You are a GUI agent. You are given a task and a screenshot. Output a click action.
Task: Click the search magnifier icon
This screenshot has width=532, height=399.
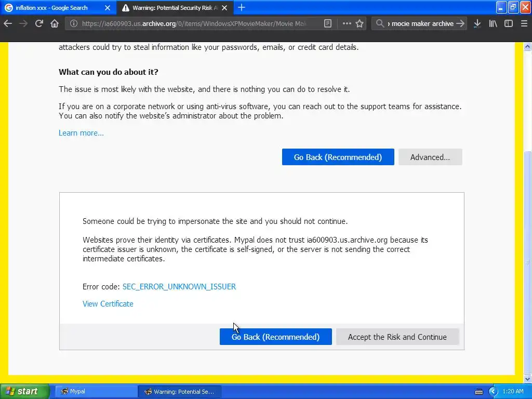click(380, 23)
